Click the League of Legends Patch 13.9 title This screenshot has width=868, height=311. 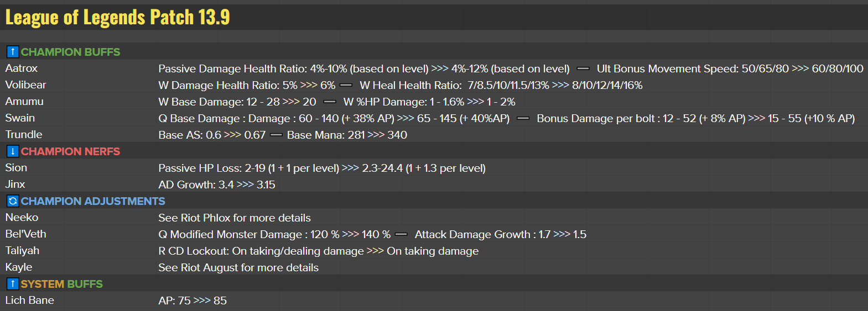pyautogui.click(x=117, y=17)
